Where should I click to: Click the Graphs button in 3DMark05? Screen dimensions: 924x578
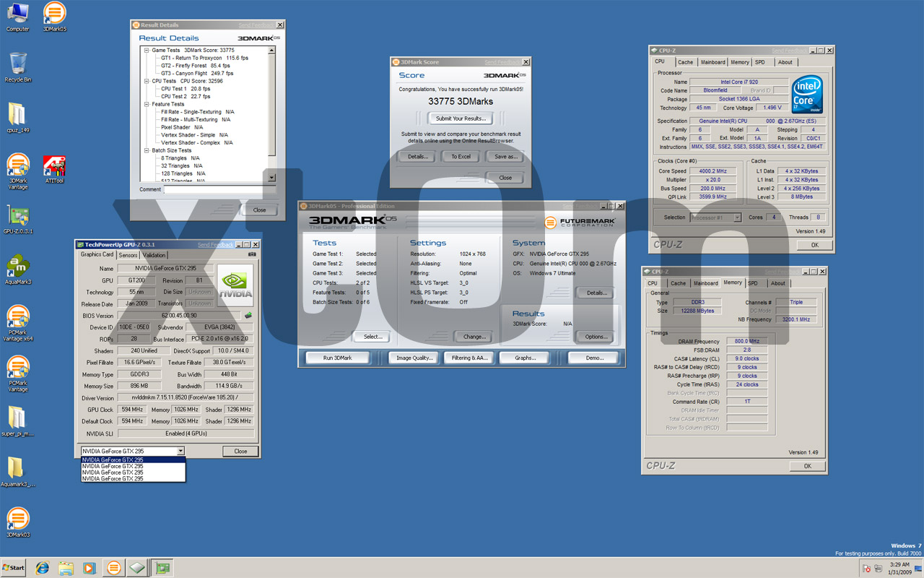pyautogui.click(x=526, y=358)
